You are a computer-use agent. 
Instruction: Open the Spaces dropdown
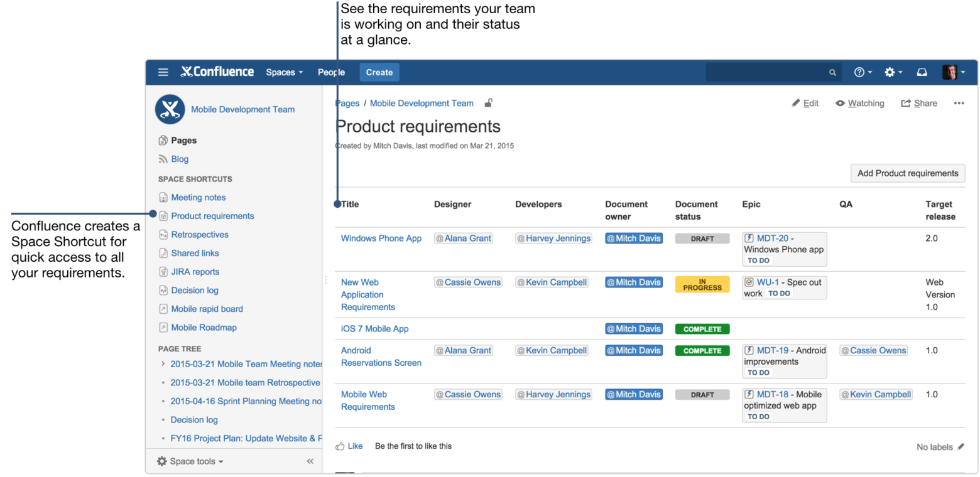click(x=284, y=72)
